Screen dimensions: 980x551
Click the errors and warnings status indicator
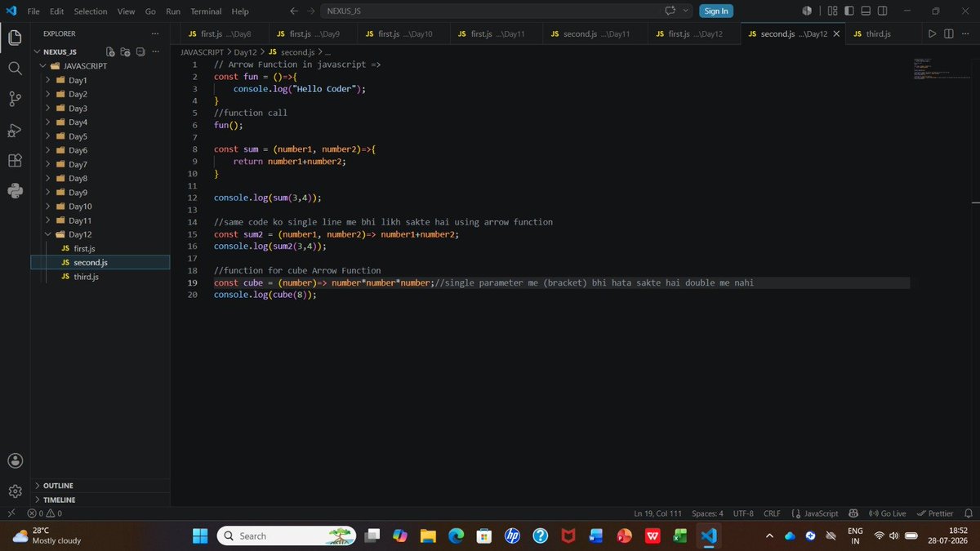pyautogui.click(x=45, y=513)
